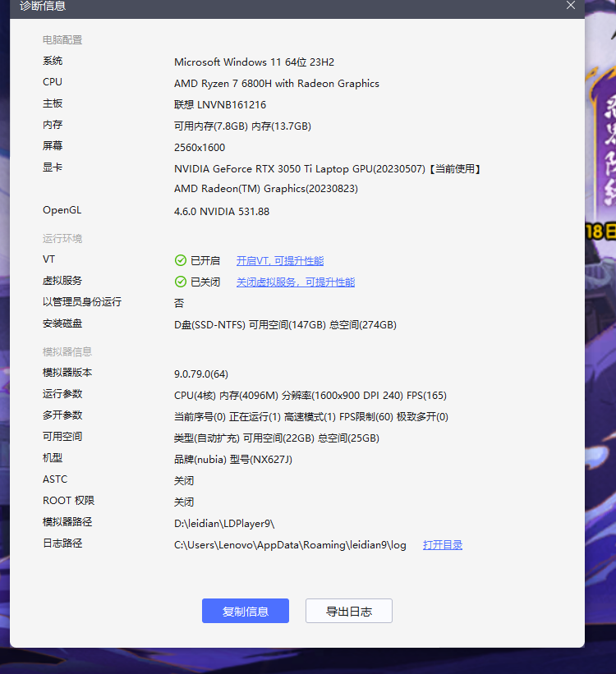Click the green check icon beside 已开启

181,260
